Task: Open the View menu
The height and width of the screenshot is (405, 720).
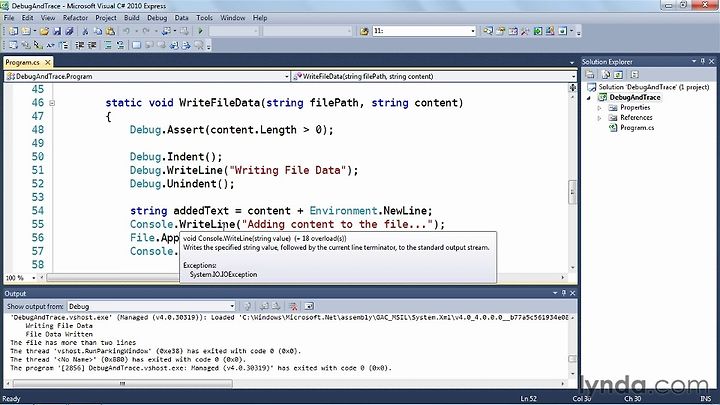Action: [x=48, y=17]
